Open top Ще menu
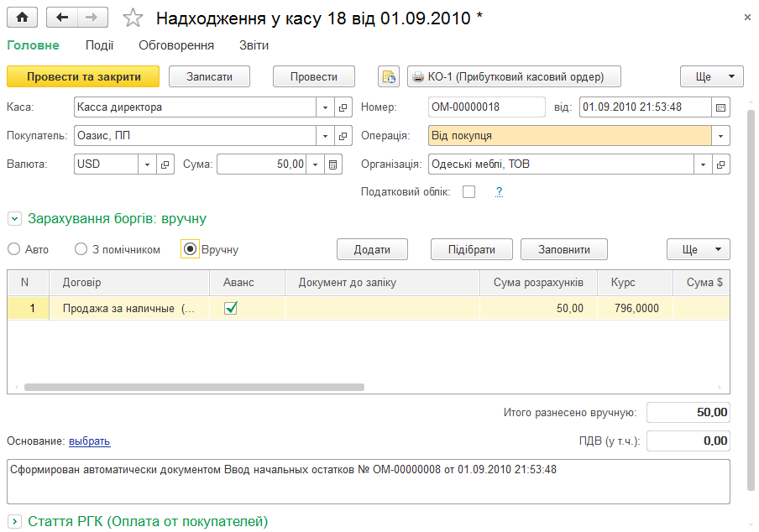The width and height of the screenshot is (759, 532). pos(712,76)
